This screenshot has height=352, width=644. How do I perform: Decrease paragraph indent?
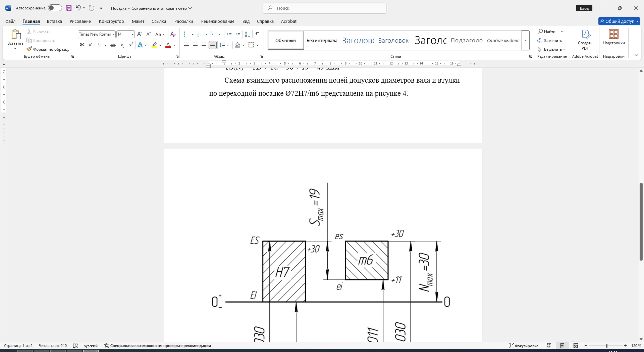(x=229, y=34)
